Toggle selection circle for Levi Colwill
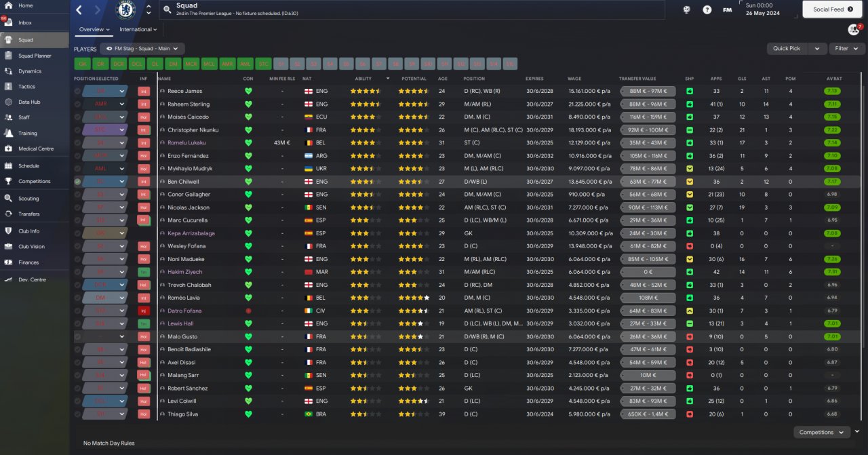 click(x=77, y=401)
